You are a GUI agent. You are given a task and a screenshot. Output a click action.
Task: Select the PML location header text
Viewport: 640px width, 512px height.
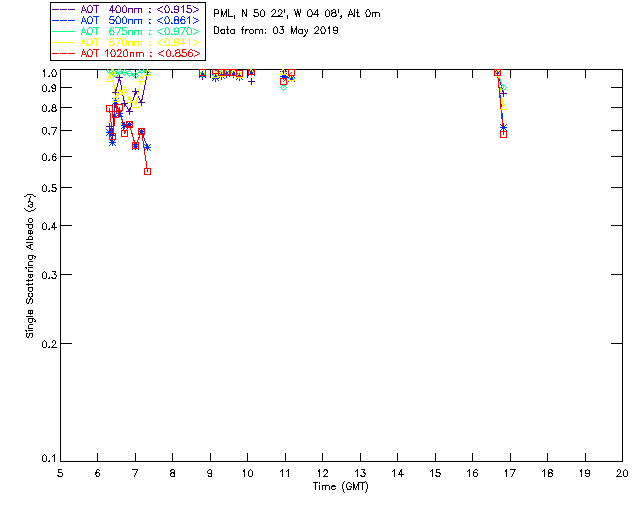coord(297,13)
